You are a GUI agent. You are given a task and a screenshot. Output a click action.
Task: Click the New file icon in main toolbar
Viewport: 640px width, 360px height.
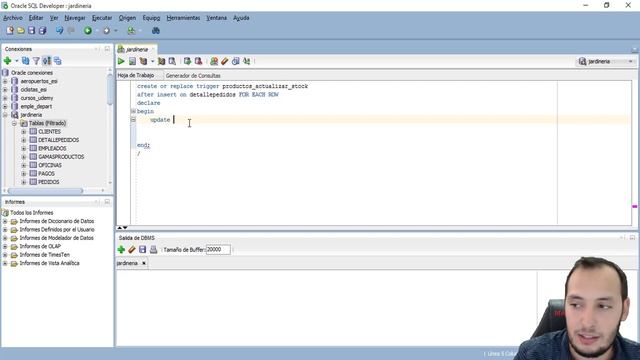click(x=9, y=31)
